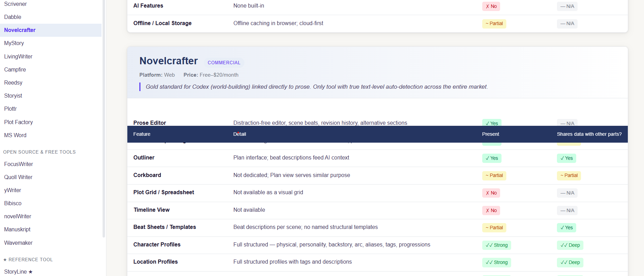Click the Strong badge for Character Profiles
644x276 pixels.
(x=497, y=245)
